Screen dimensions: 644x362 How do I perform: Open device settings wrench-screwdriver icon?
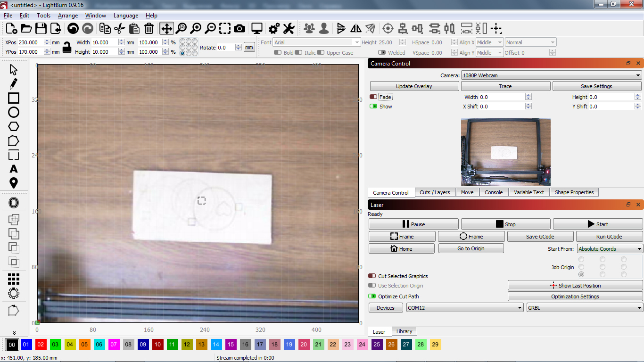point(289,29)
